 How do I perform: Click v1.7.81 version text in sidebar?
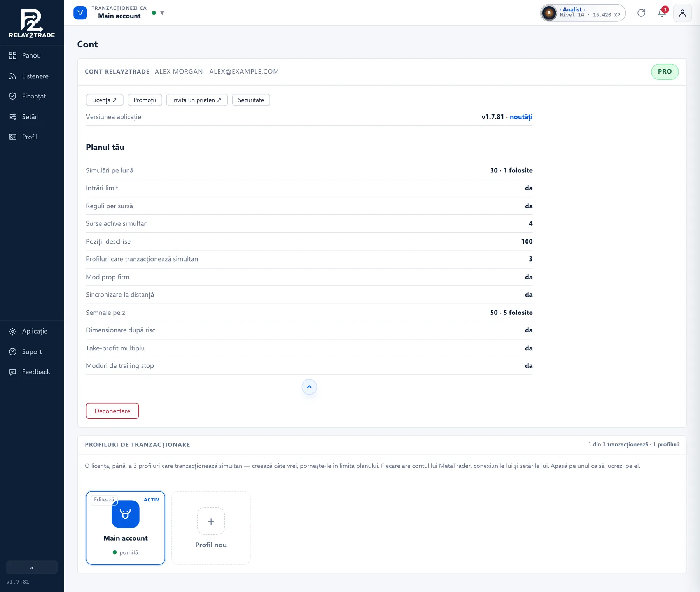18,582
